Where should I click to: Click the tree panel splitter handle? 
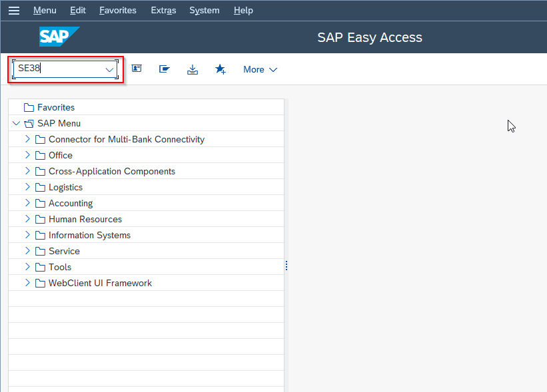coord(286,266)
